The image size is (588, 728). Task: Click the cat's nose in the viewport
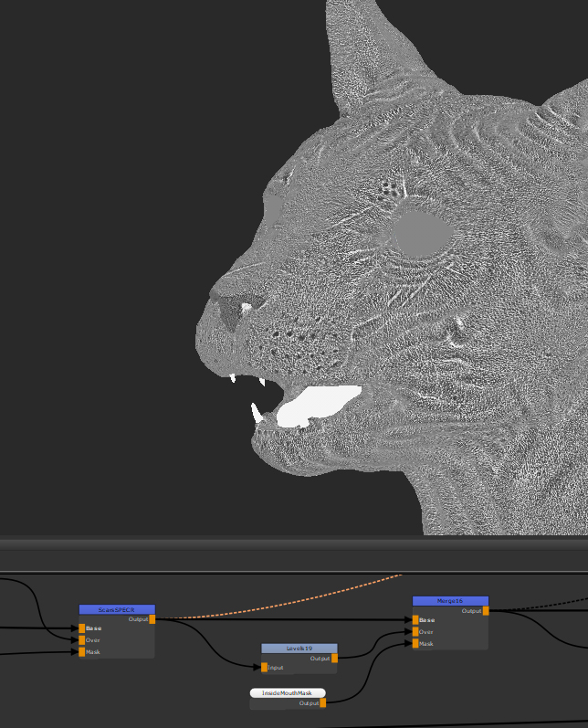click(230, 311)
